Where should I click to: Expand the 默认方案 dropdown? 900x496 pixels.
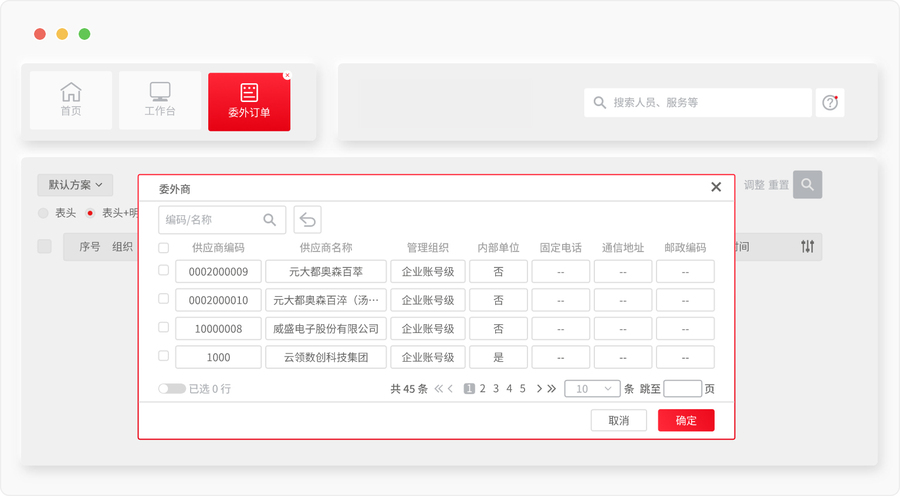point(75,185)
